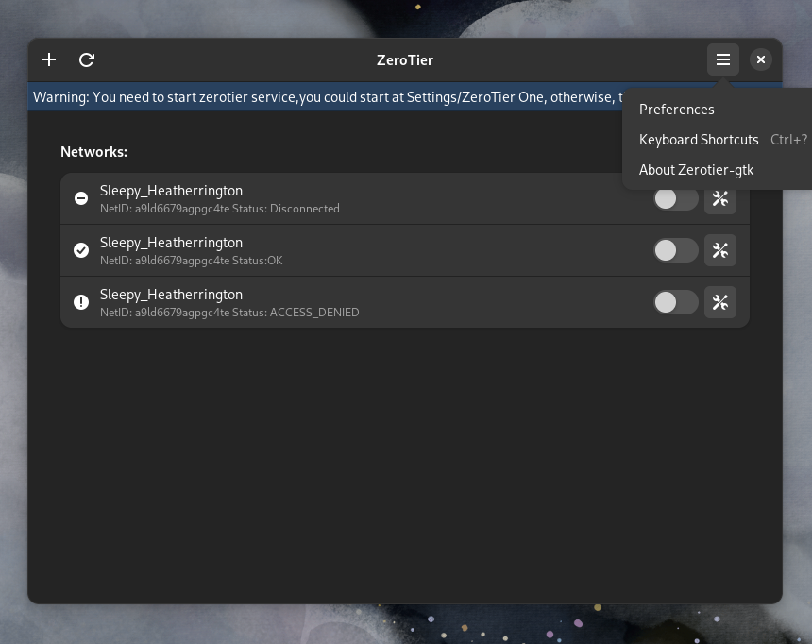Toggle the switch for the Disconnected network
The height and width of the screenshot is (644, 812).
coord(676,199)
